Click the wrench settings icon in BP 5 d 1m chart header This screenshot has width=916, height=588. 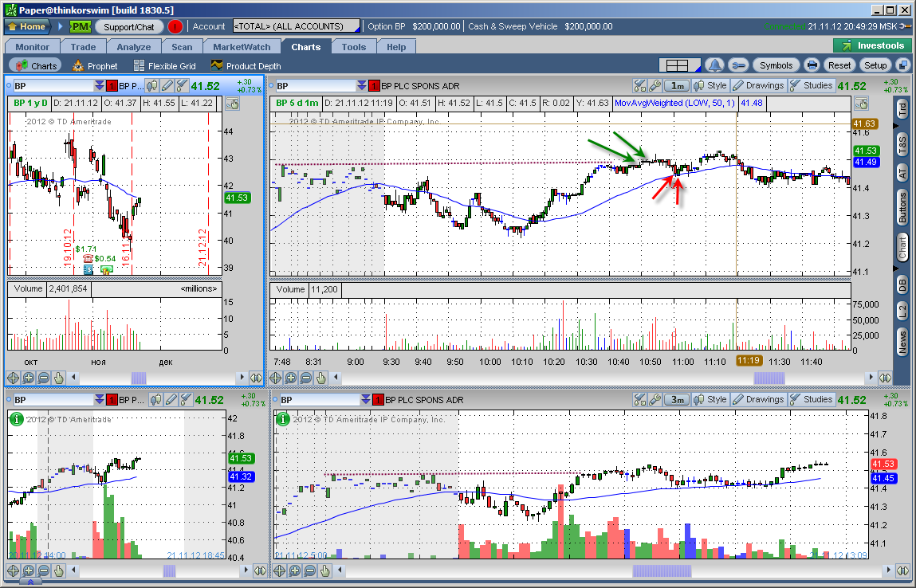pos(655,86)
